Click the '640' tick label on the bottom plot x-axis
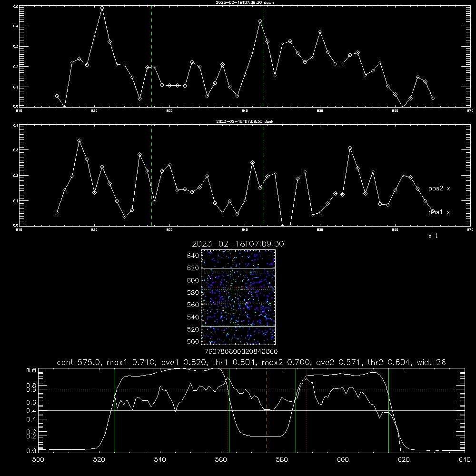 465,460
